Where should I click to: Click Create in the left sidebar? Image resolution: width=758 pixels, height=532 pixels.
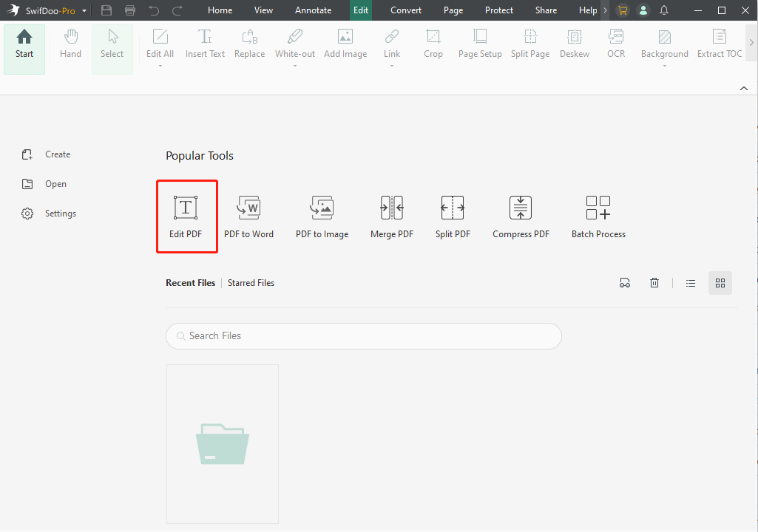pos(57,154)
